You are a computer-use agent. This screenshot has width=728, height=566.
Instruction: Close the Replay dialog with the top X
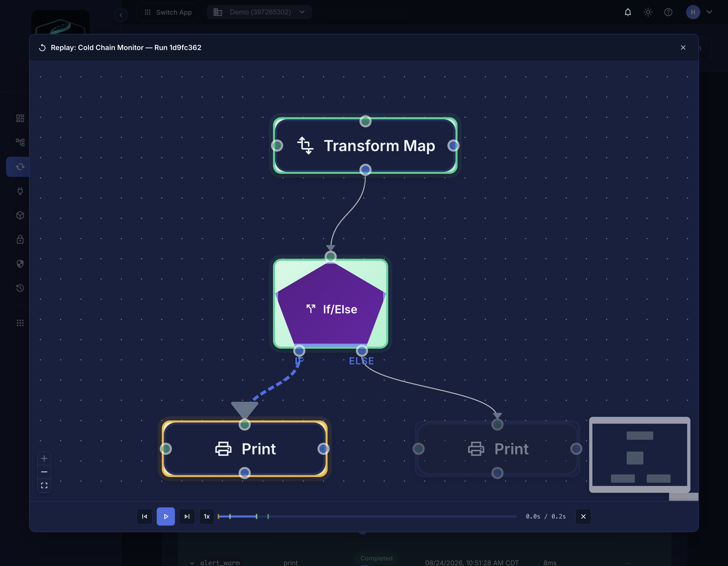pos(683,48)
